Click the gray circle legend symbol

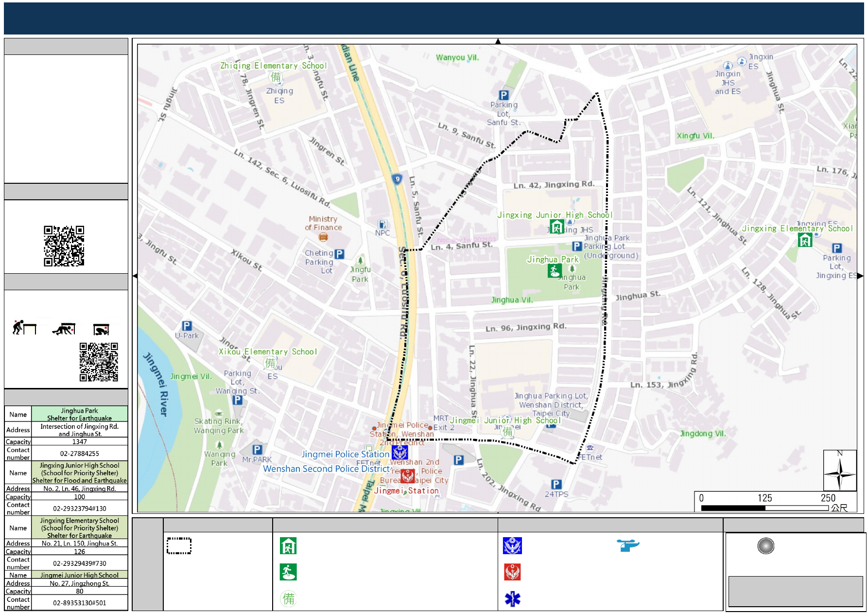[x=766, y=546]
